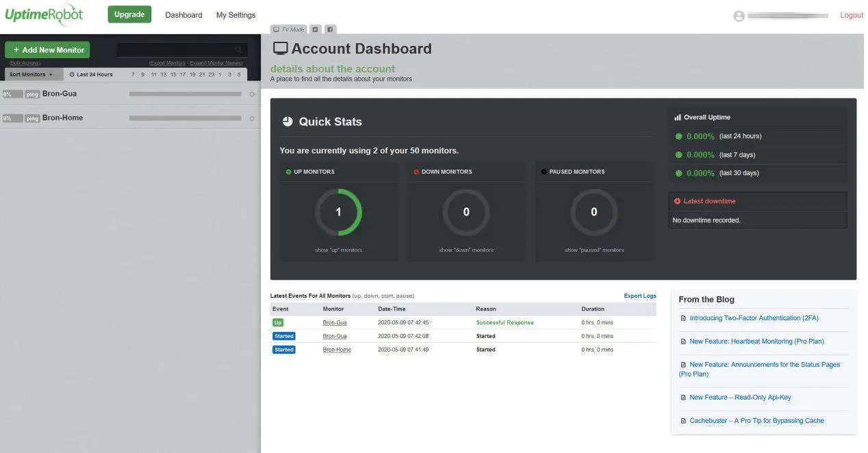
Task: Switch to TV Mode tab
Action: point(288,29)
